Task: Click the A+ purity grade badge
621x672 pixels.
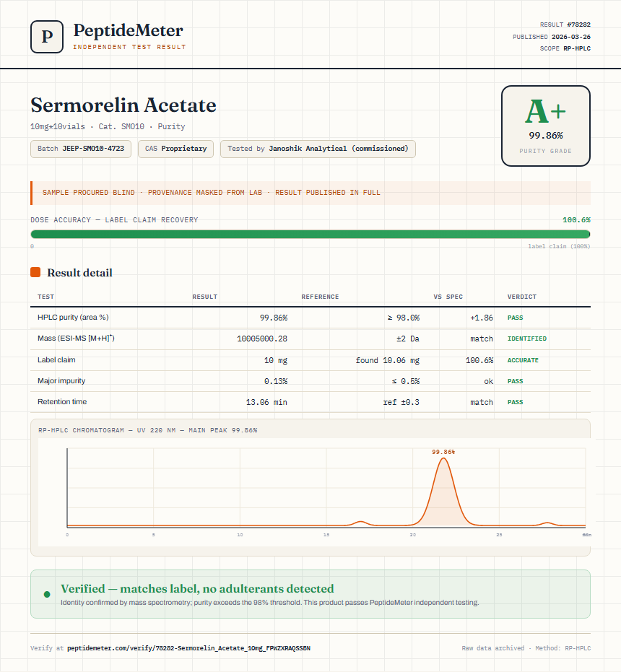Action: [545, 126]
